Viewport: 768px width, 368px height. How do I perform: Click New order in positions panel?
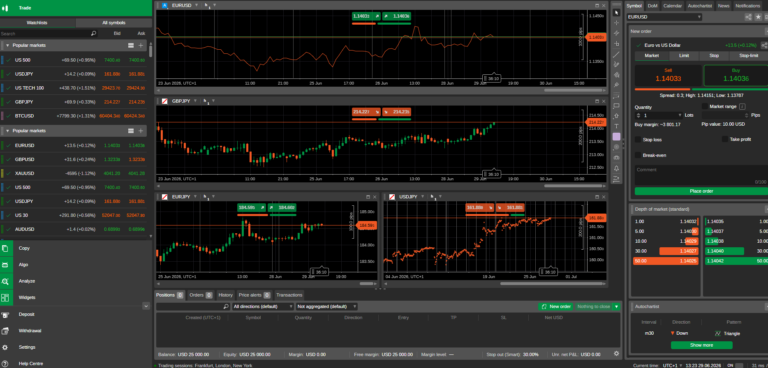point(556,307)
